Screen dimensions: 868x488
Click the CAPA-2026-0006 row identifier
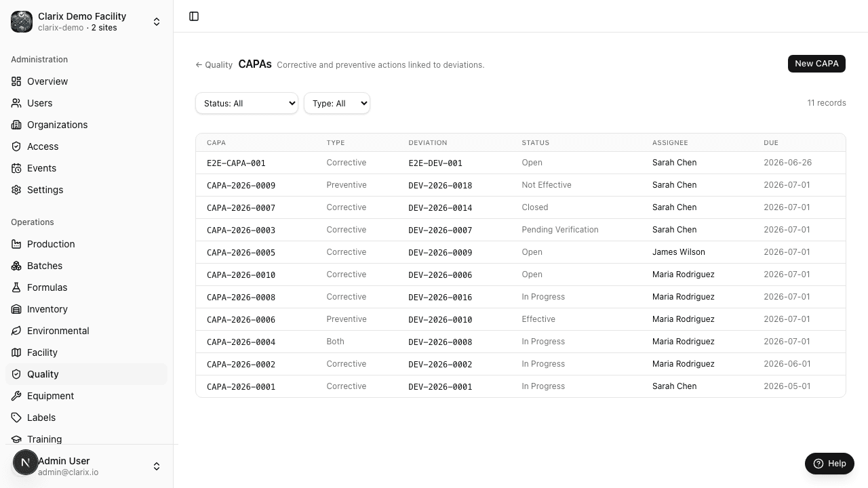click(x=241, y=319)
